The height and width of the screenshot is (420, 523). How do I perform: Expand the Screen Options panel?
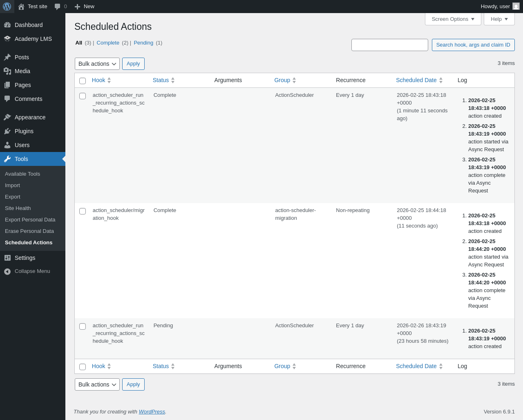(453, 19)
